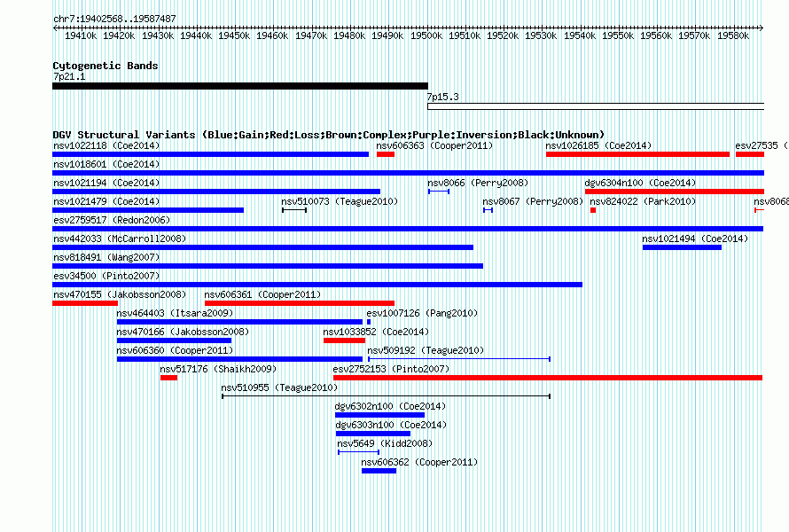Click the nsv1022118 (Coe2014) gain bar

click(x=210, y=154)
